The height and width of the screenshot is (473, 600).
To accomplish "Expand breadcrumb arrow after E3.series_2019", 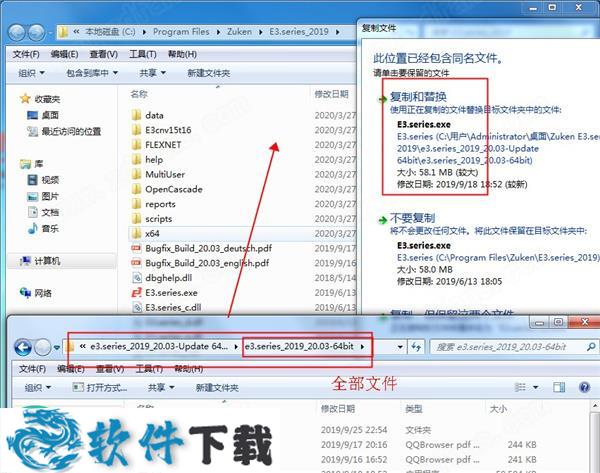I will (x=338, y=32).
